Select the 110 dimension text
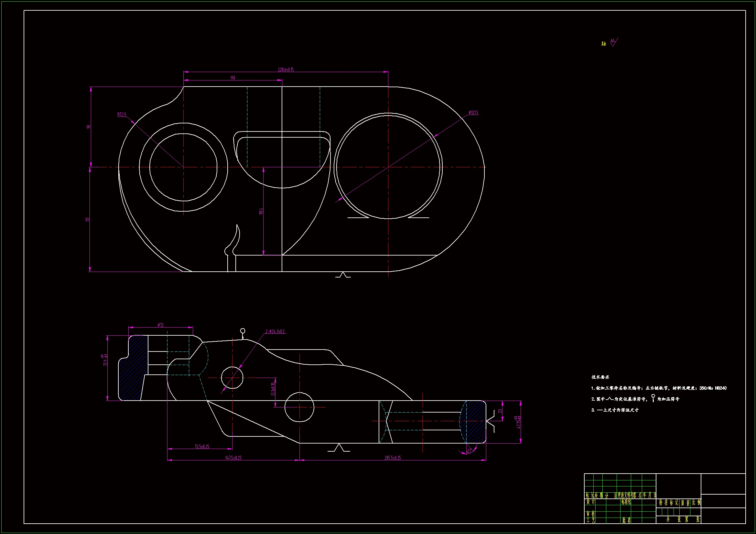The image size is (756, 534). (233, 78)
